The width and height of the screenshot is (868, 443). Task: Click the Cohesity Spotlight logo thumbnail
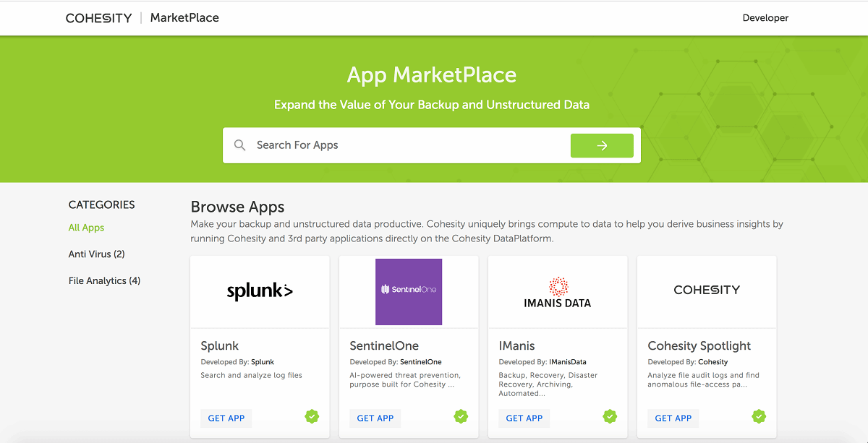tap(706, 291)
